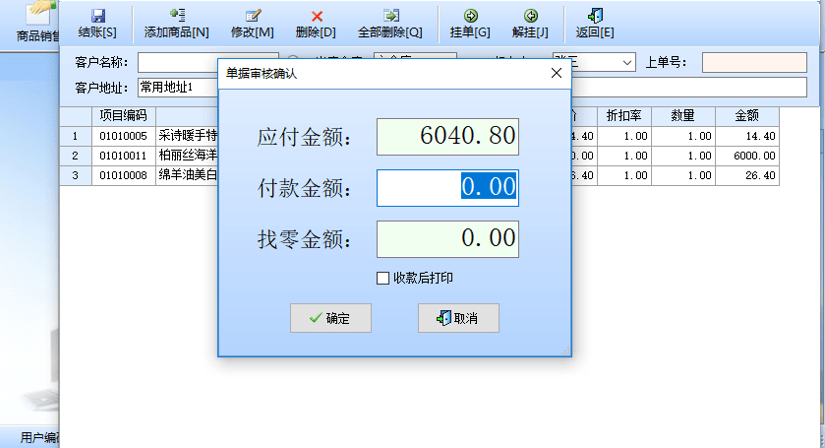
Task: Click the product name 采诗暖手特
Action: [187, 136]
